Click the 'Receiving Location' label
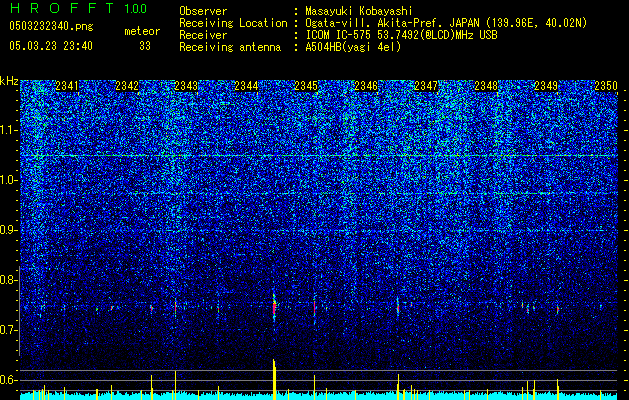 pyautogui.click(x=233, y=23)
